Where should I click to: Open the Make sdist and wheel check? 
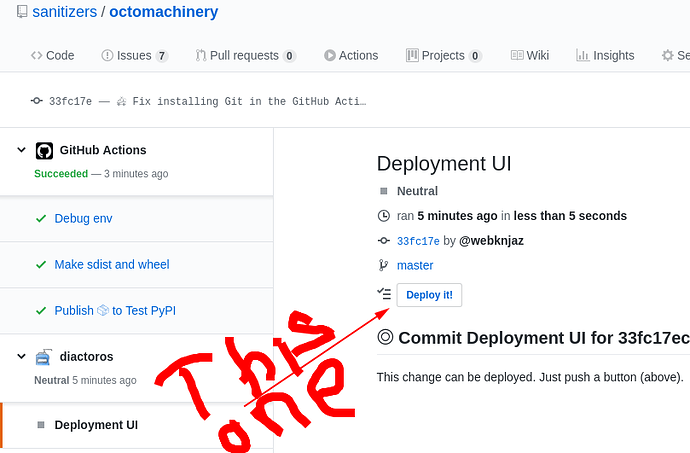tap(112, 265)
